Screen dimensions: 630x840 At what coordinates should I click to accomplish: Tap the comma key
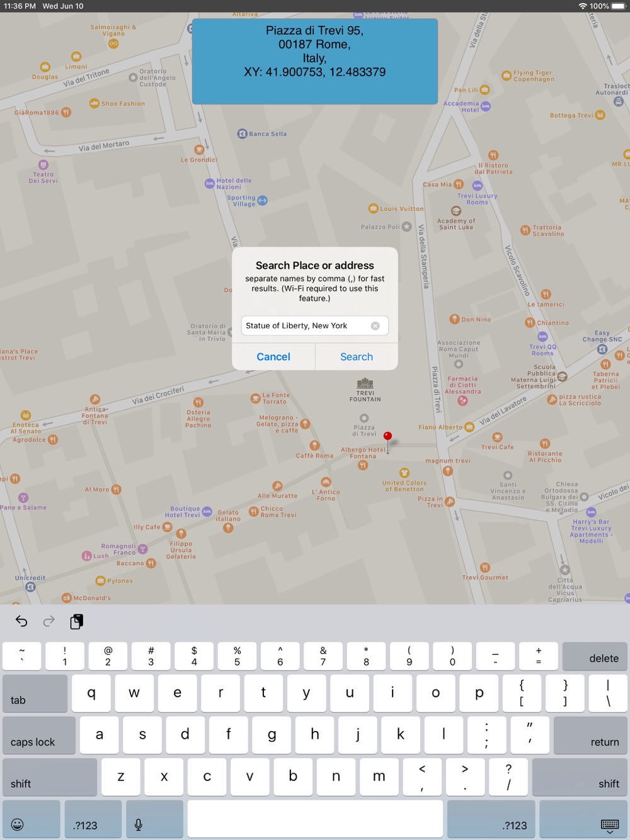pyautogui.click(x=422, y=777)
